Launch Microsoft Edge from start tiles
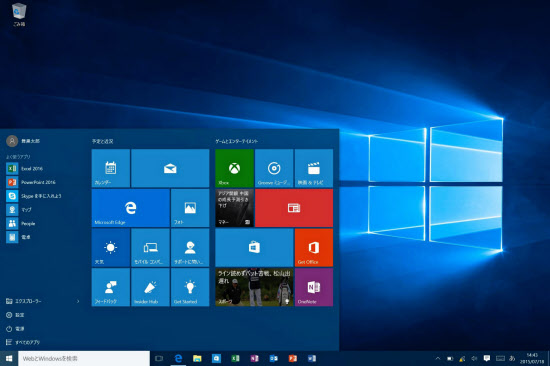Viewport: 550px width, 366px height. click(130, 208)
